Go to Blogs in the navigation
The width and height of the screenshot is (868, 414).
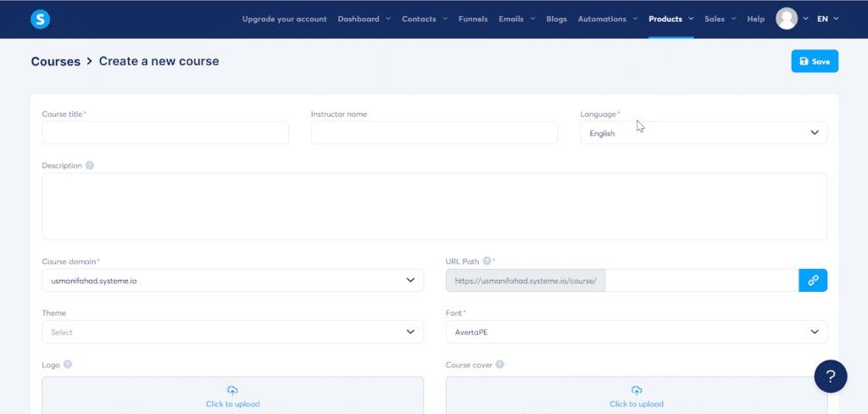(556, 19)
